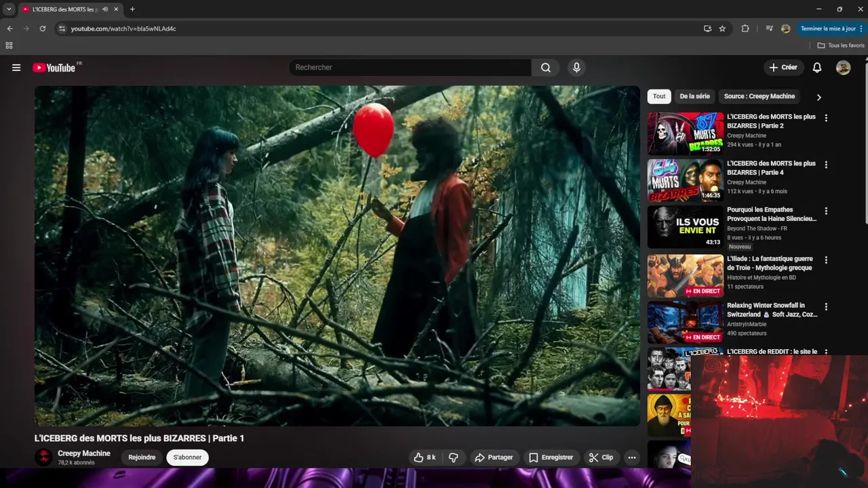Open Chrome menu three dots
868x488 pixels.
pos(862,28)
